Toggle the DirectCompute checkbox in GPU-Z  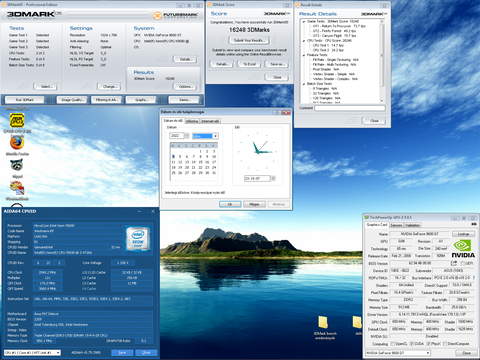click(445, 344)
